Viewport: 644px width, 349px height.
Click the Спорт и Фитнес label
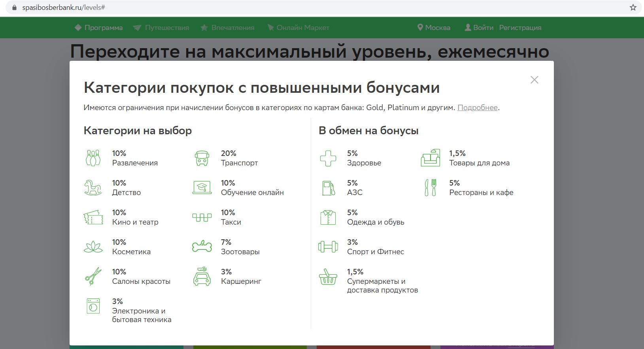(x=376, y=252)
